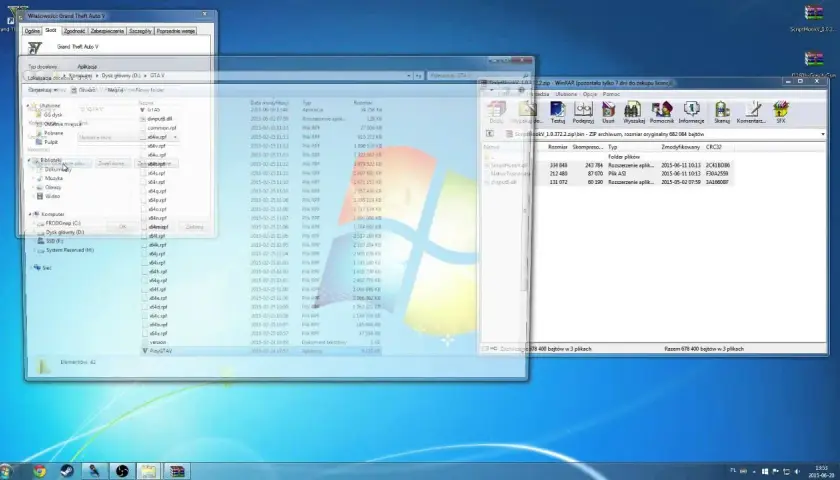
Task: Click the SFX icon in WinRAR toolbar
Action: [x=781, y=112]
